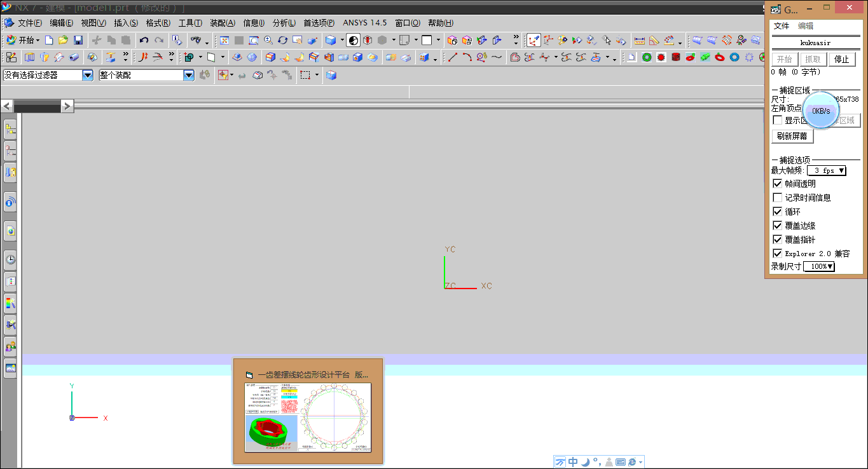The image size is (868, 469).
Task: Click the Open folder icon
Action: coord(63,40)
